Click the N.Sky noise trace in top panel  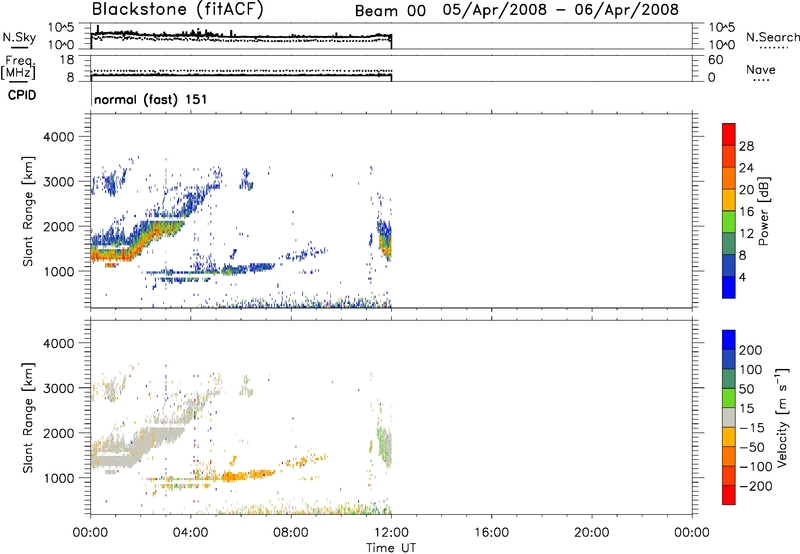coord(241,36)
